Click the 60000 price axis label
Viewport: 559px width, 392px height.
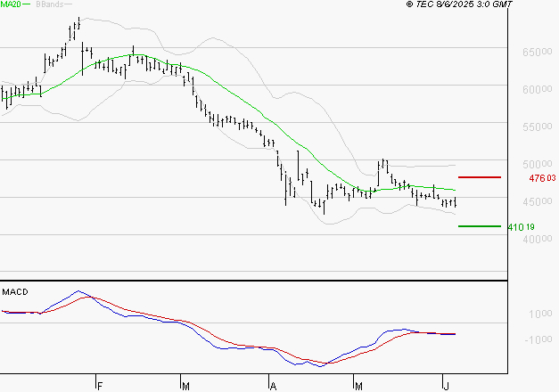coord(538,89)
